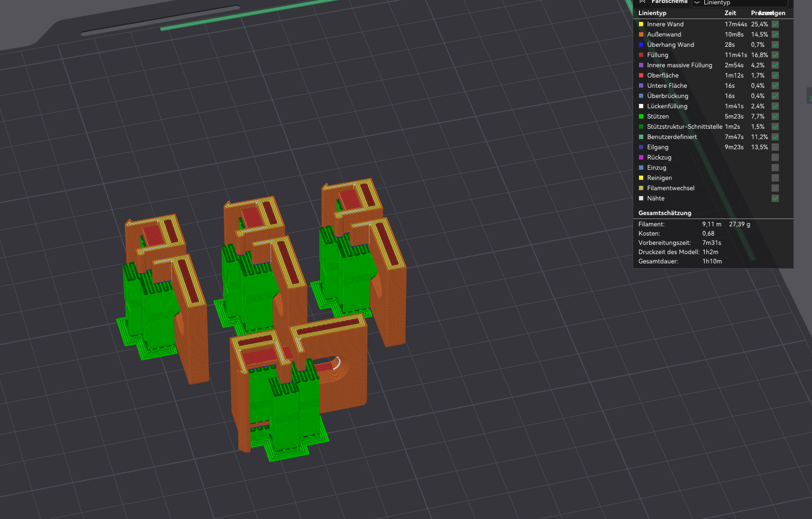
Task: Enable the Einzug checkbox
Action: tap(775, 167)
